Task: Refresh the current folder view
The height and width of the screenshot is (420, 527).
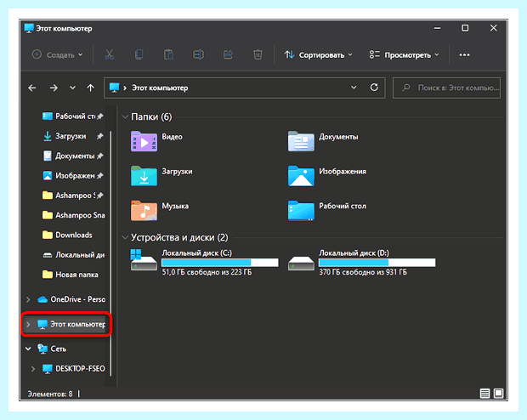Action: point(374,88)
